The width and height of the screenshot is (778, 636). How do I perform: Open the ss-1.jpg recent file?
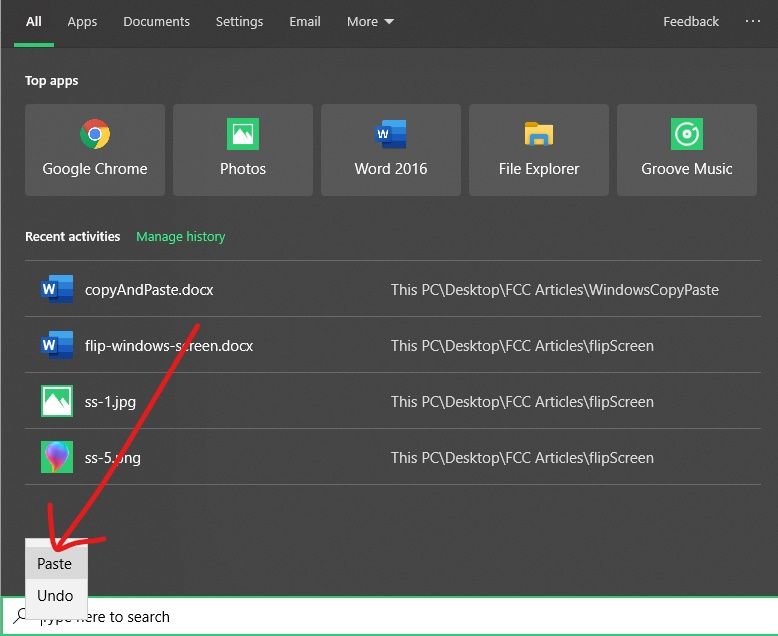(393, 401)
